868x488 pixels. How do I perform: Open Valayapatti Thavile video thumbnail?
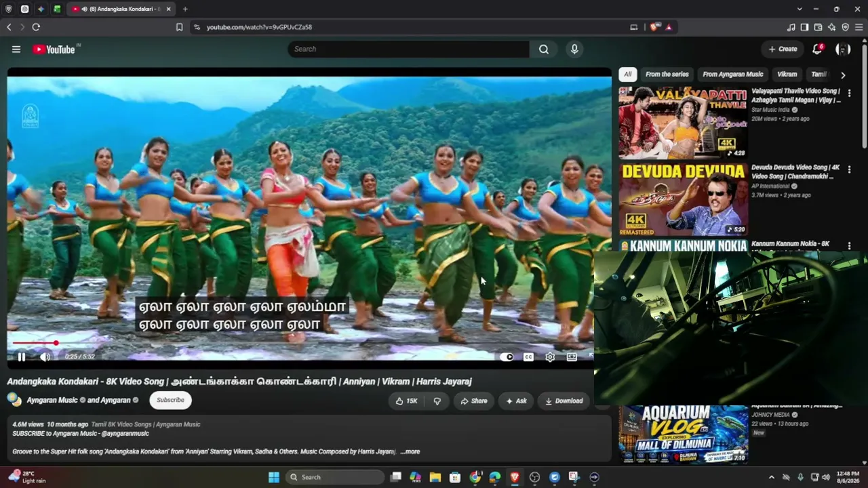pyautogui.click(x=683, y=122)
